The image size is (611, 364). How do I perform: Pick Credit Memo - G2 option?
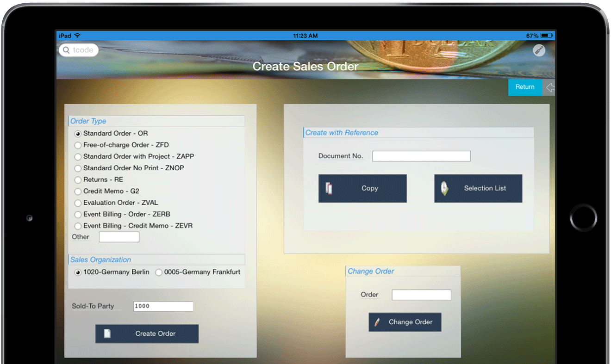(78, 191)
